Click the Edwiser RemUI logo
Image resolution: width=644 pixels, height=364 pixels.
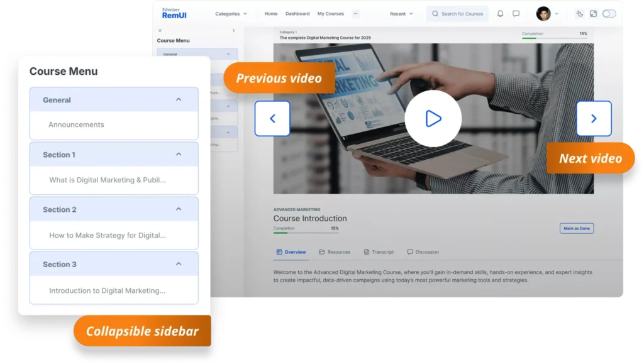coord(174,13)
